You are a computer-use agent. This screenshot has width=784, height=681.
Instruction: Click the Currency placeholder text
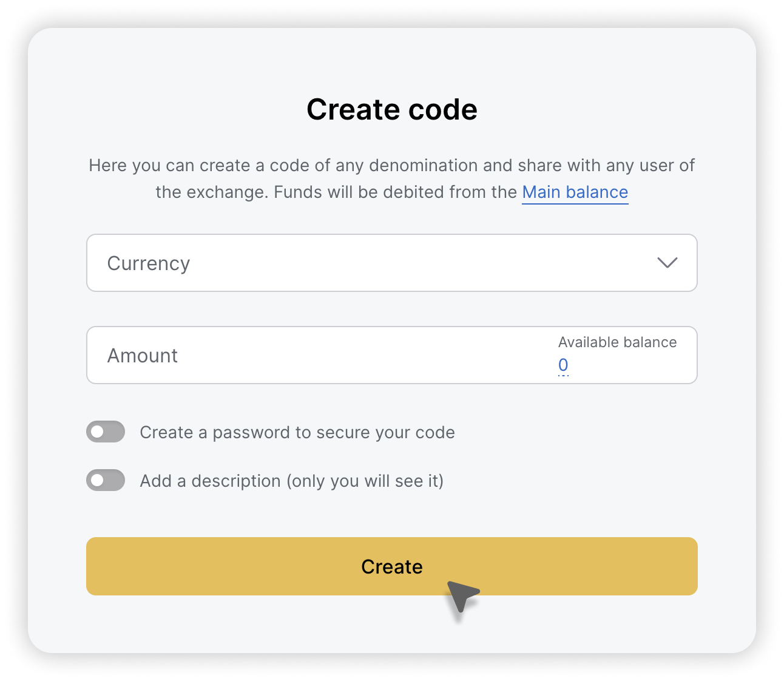coord(148,263)
